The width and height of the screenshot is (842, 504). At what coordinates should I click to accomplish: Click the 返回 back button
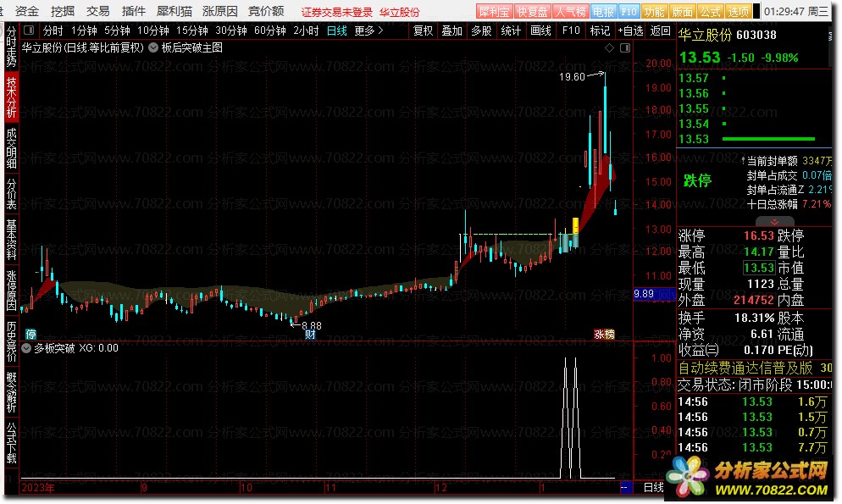[660, 30]
